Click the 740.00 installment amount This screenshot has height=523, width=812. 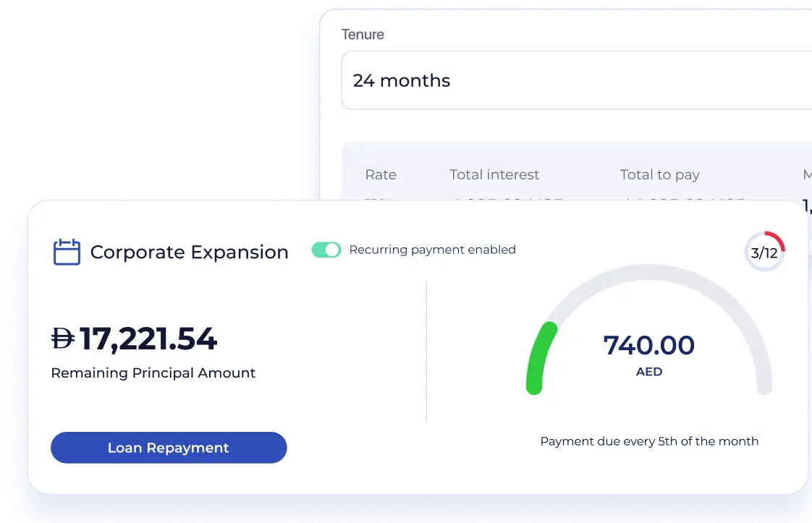[x=648, y=345]
